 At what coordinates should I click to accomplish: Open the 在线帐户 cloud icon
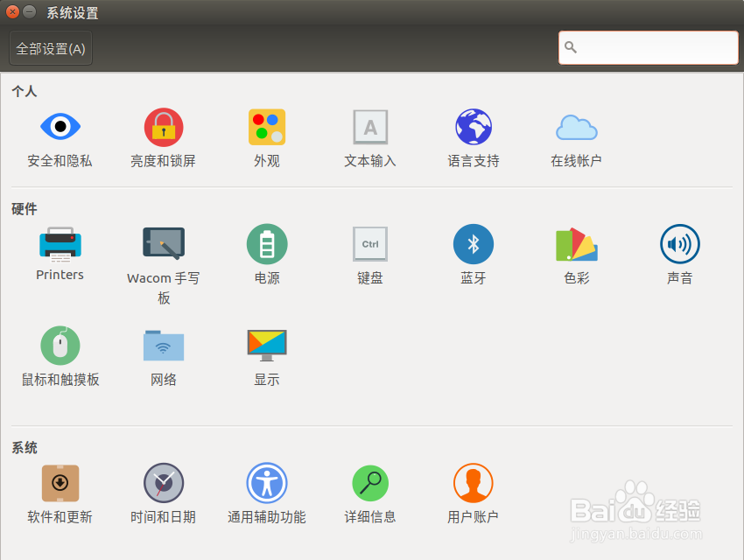[577, 128]
